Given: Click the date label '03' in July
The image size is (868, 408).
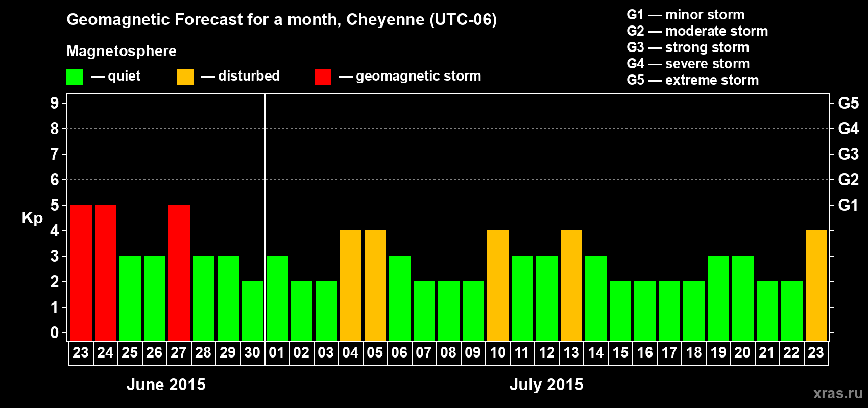Looking at the screenshot, I should [326, 353].
